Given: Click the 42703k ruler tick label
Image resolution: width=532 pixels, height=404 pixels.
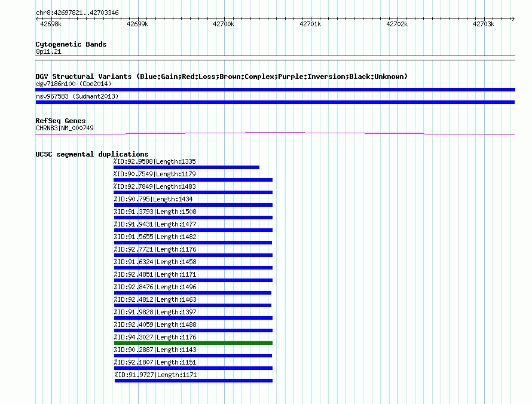Looking at the screenshot, I should click(x=484, y=24).
